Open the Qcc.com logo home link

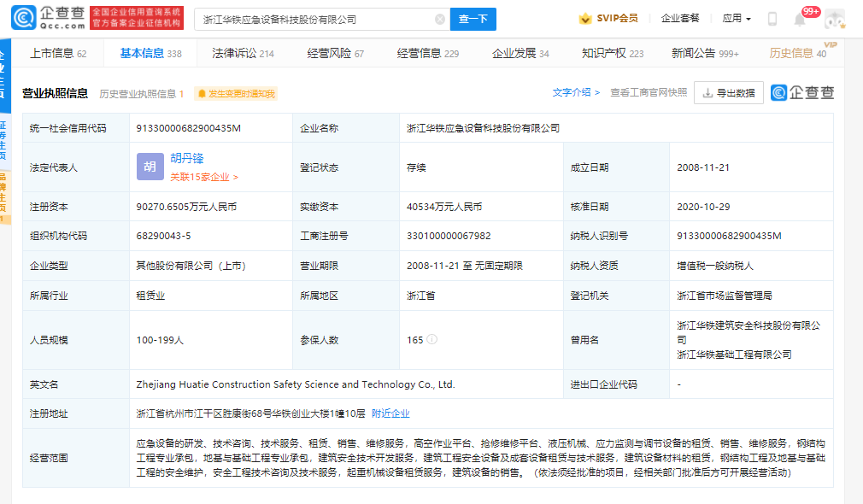pyautogui.click(x=49, y=18)
